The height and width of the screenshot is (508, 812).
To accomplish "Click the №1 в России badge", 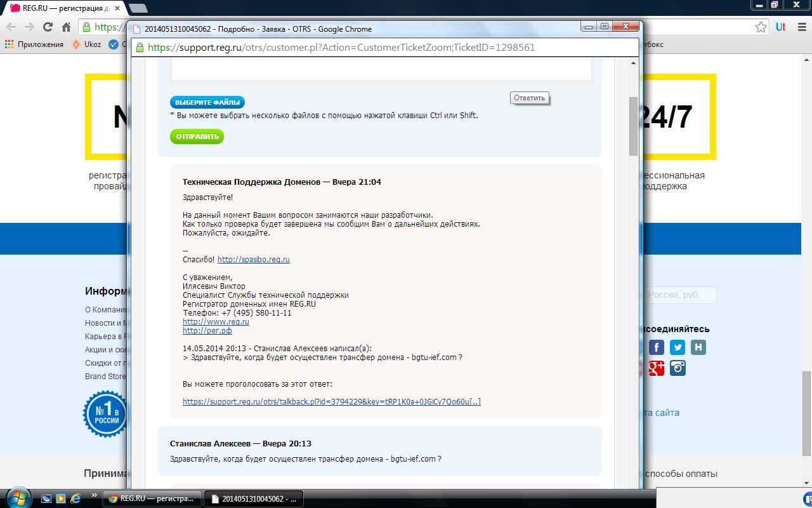I will (105, 414).
